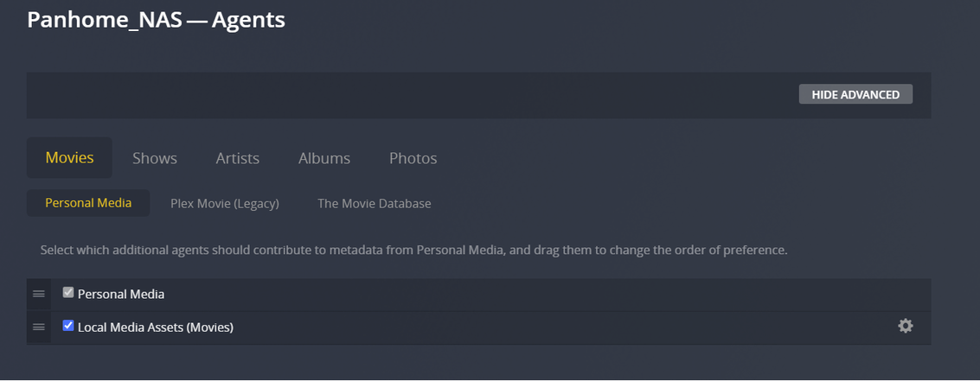The image size is (980, 381).
Task: Click the Personal Media label in the agent list
Action: [x=121, y=295]
